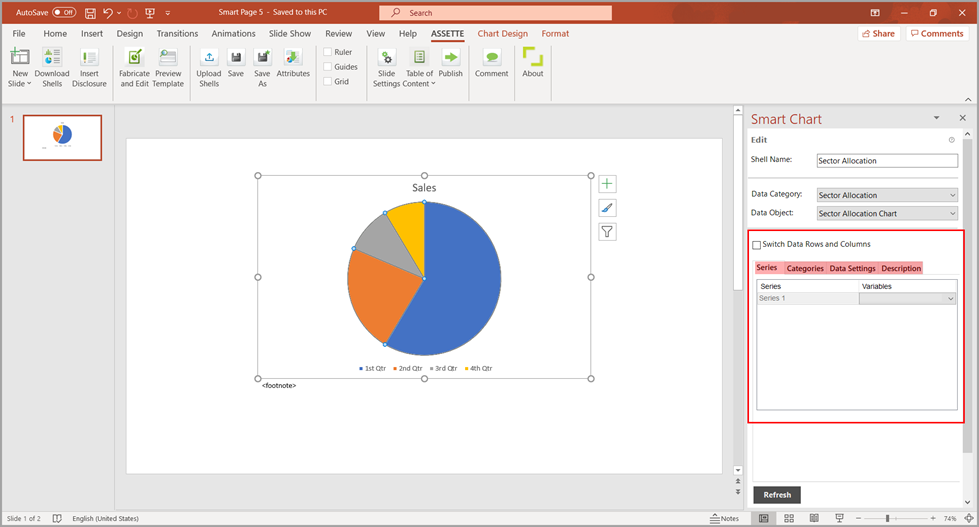Close the Smart Chart pane

[962, 118]
